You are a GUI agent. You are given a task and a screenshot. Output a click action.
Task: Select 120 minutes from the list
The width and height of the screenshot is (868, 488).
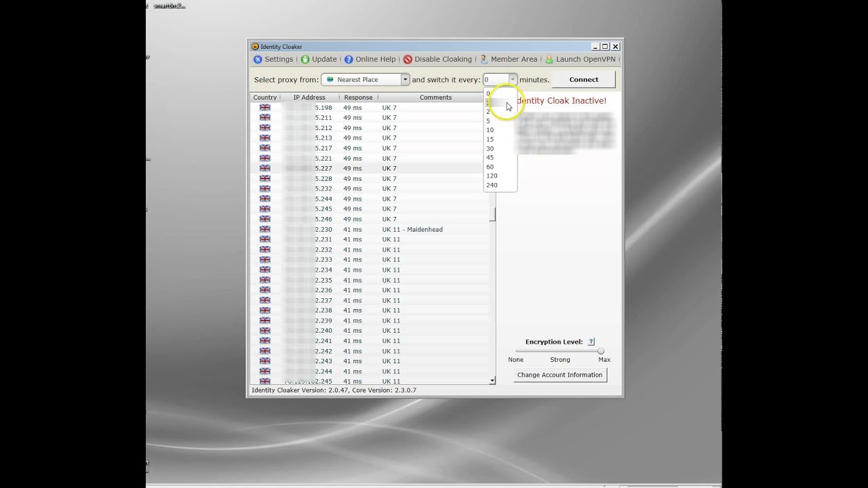point(500,176)
